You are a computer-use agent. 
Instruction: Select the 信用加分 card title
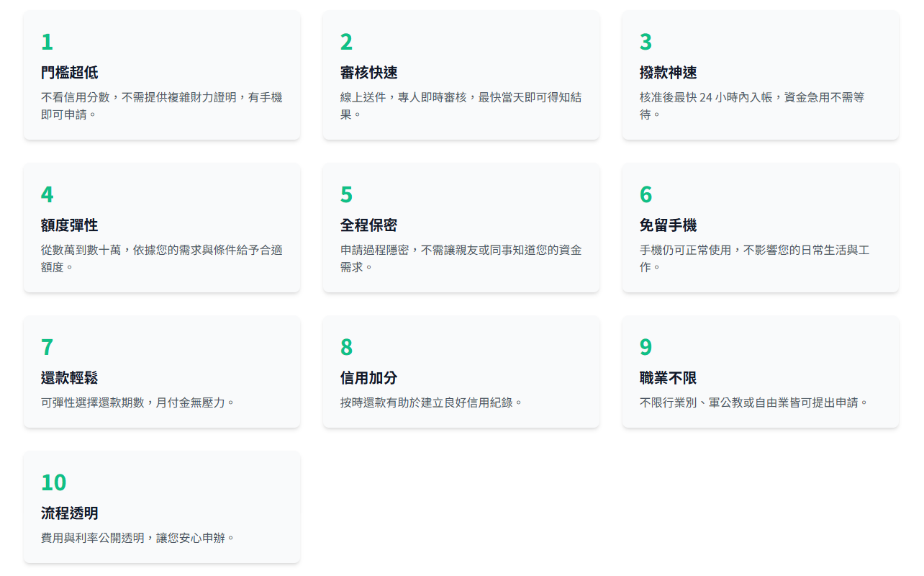tap(368, 378)
